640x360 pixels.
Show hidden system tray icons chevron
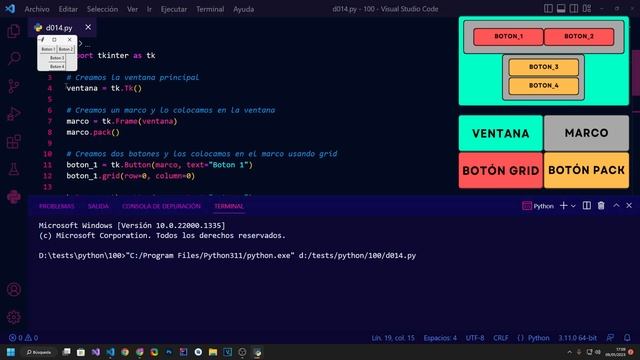[x=569, y=352]
